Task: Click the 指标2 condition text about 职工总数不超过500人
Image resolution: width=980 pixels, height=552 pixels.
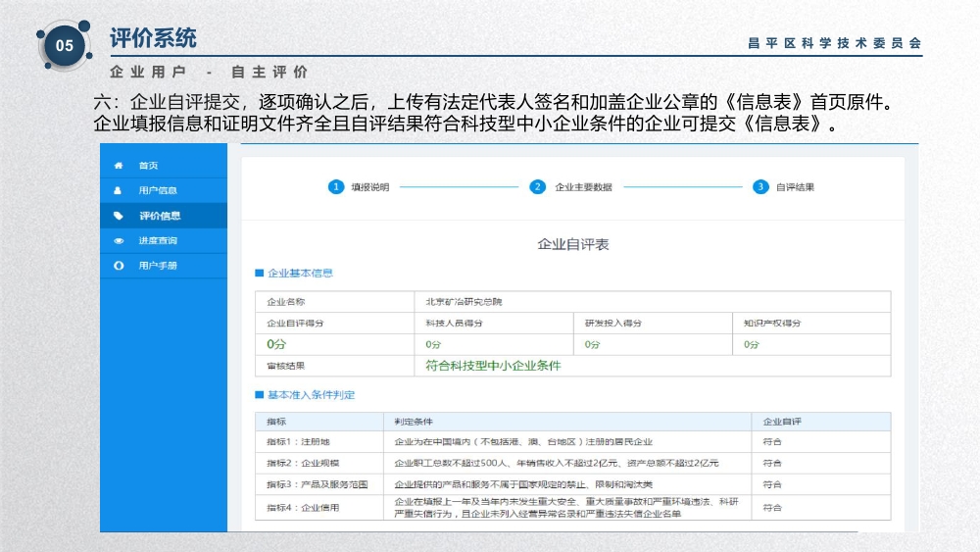Action: 557,463
